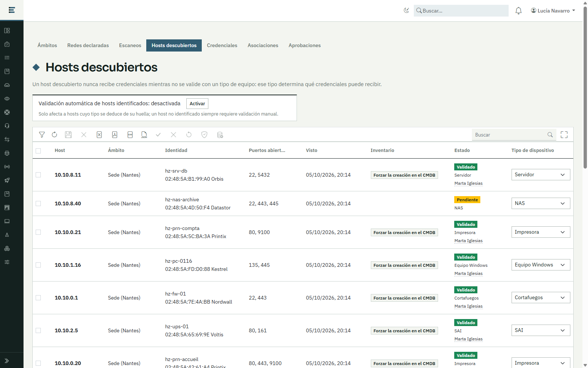Open the eye sidebar icon
The width and height of the screenshot is (588, 368).
[x=7, y=99]
